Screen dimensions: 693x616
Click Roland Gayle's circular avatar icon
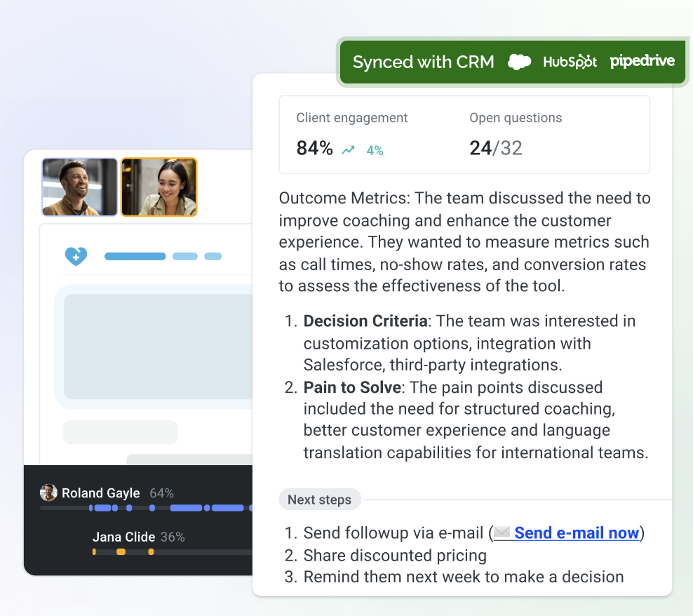(48, 493)
